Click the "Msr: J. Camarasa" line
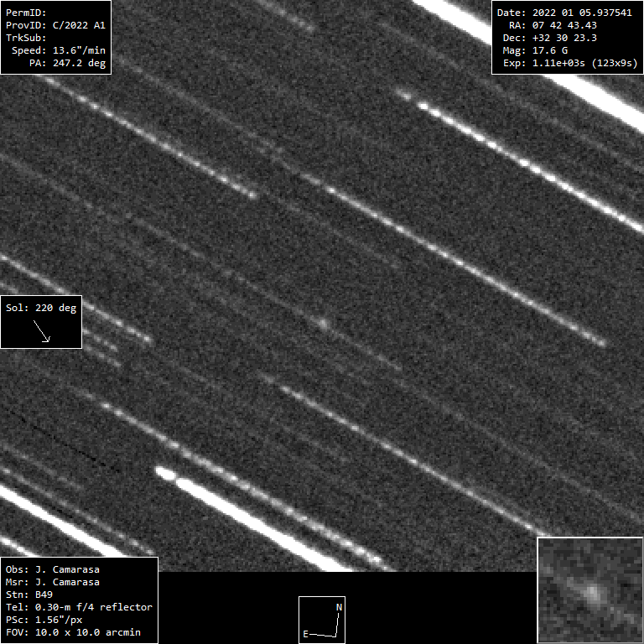Screen dimensions: 644x644 tap(53, 583)
